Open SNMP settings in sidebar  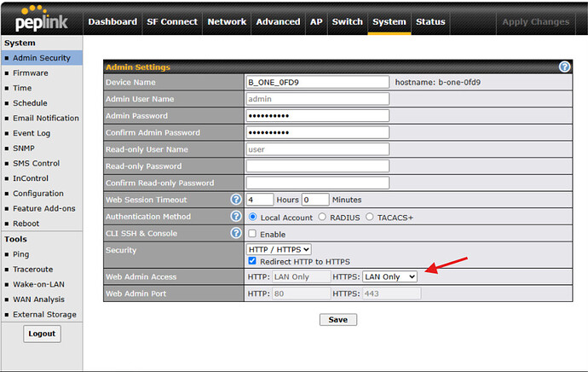point(24,148)
